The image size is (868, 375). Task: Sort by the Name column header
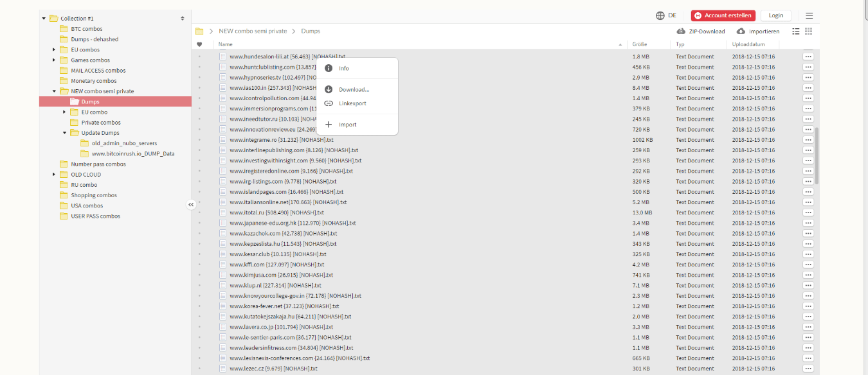click(225, 45)
